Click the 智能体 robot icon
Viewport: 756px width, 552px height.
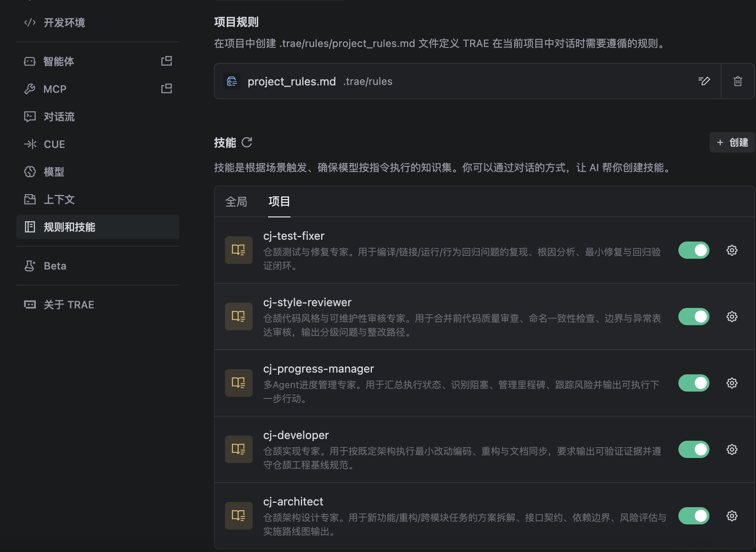pyautogui.click(x=30, y=61)
